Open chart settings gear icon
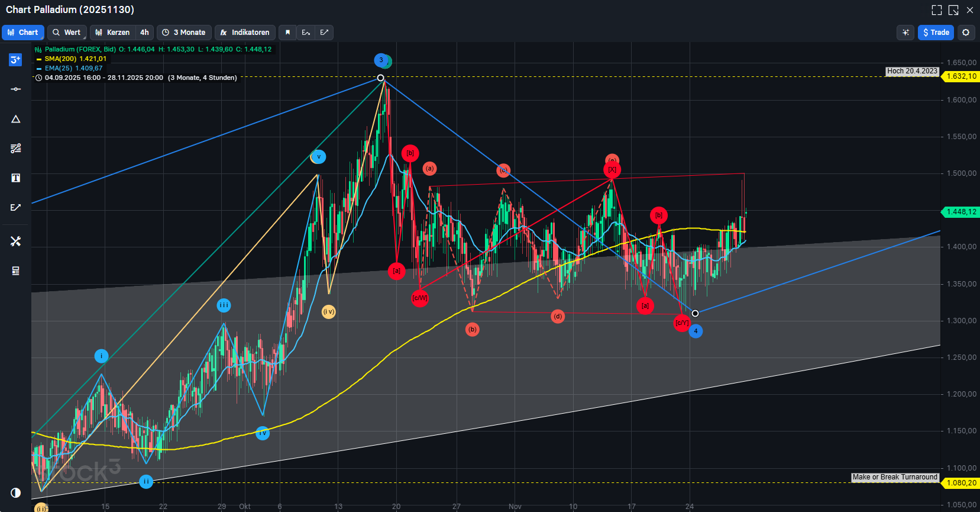This screenshot has height=512, width=980. click(x=966, y=33)
